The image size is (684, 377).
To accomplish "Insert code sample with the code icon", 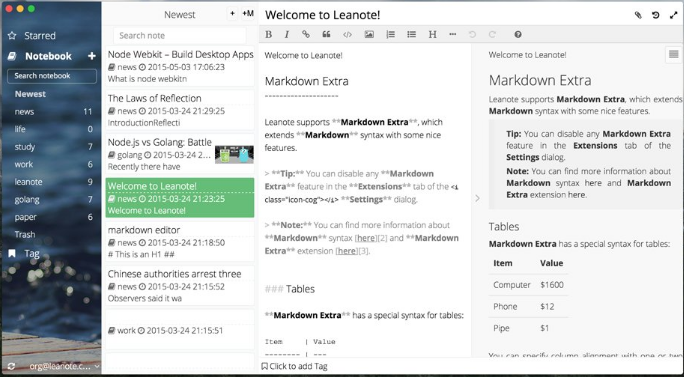I will click(347, 34).
